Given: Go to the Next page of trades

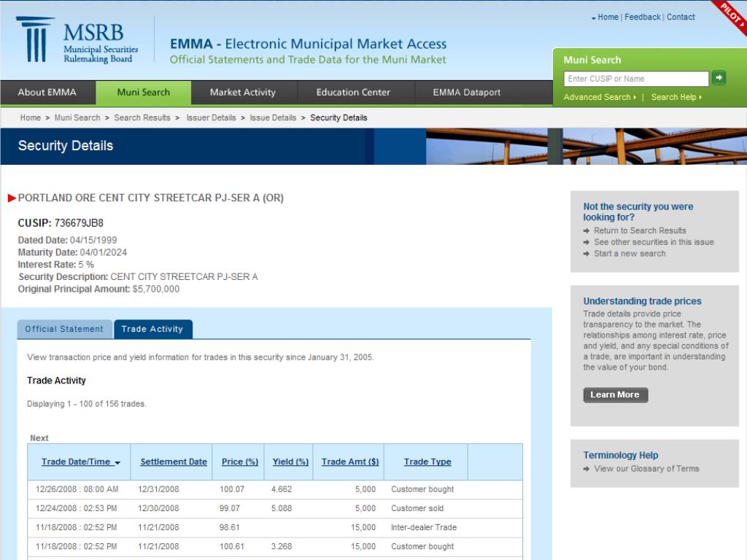Looking at the screenshot, I should click(x=39, y=437).
